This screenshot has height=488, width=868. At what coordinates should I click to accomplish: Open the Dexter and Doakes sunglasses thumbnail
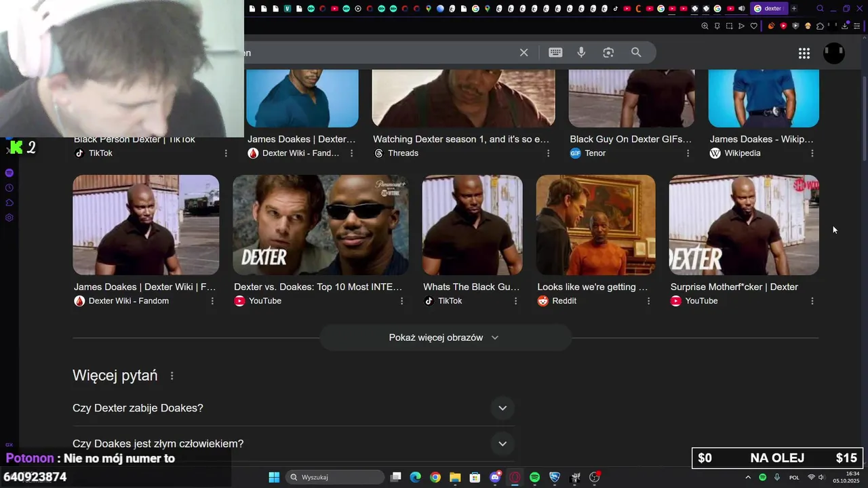(x=321, y=225)
